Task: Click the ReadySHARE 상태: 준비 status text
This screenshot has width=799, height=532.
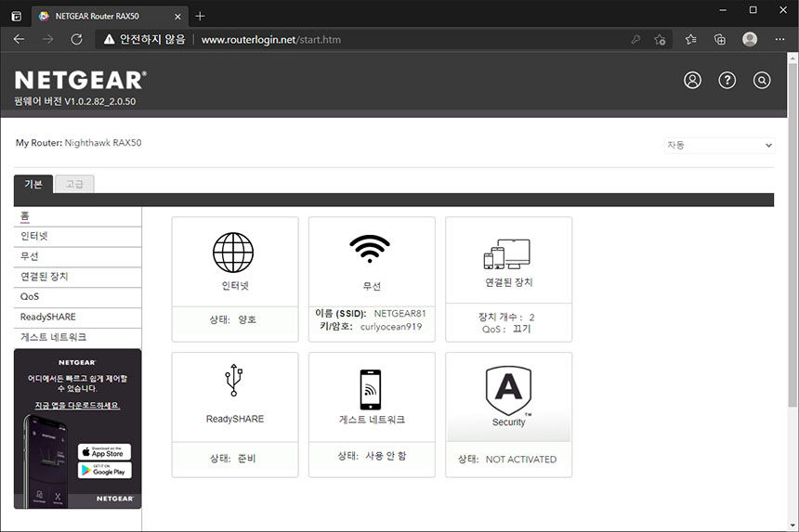Action: (x=233, y=459)
